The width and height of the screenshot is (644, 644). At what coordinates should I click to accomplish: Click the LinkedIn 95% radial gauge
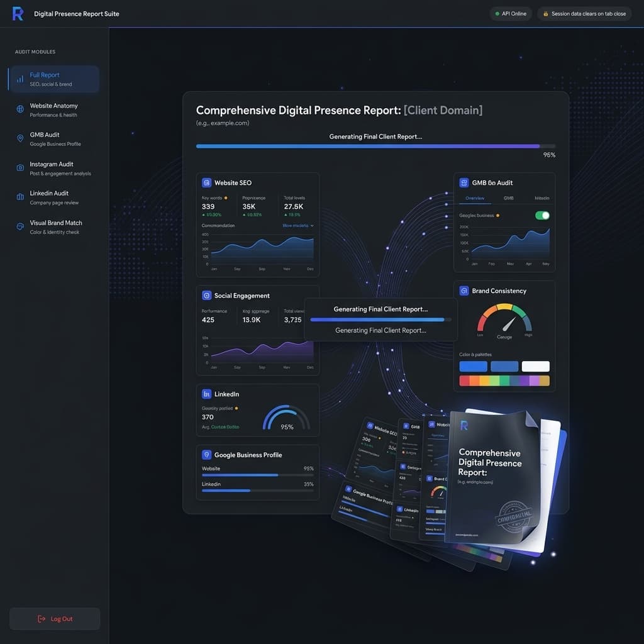click(286, 418)
